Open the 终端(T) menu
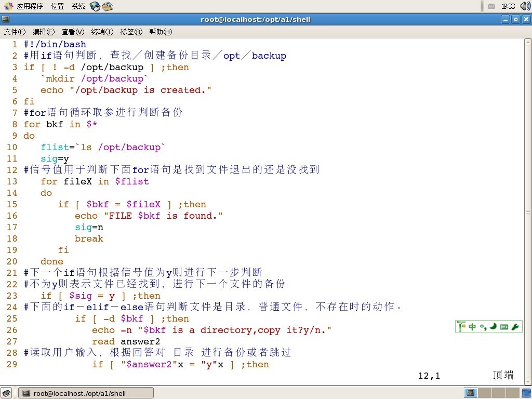Viewport: 532px width, 399px height. [102, 32]
